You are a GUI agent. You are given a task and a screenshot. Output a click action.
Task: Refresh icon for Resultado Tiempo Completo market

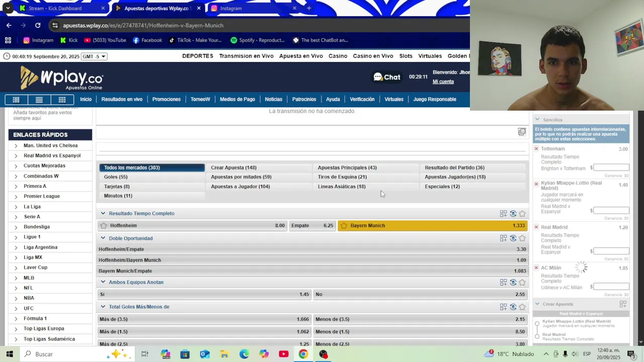point(513,214)
